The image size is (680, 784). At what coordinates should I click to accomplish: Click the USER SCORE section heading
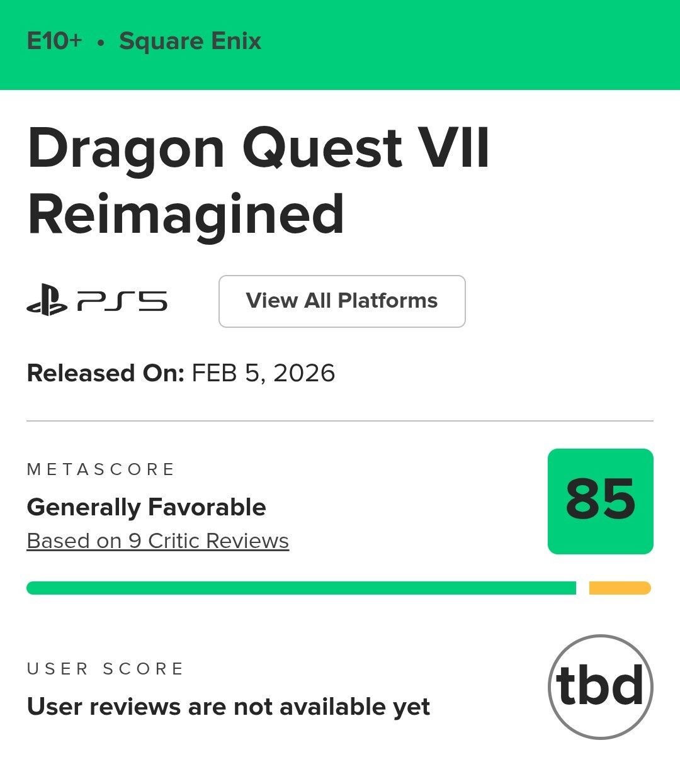click(x=105, y=668)
